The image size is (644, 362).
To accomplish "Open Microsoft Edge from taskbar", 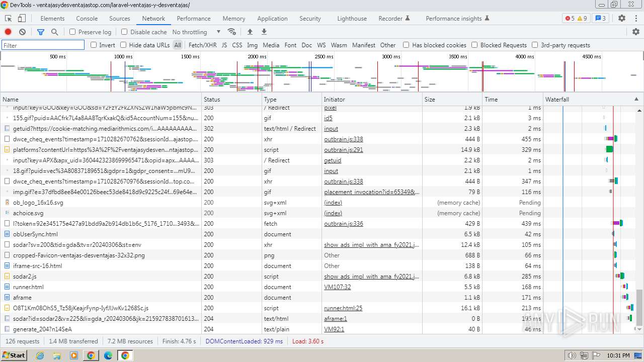I will (108, 355).
